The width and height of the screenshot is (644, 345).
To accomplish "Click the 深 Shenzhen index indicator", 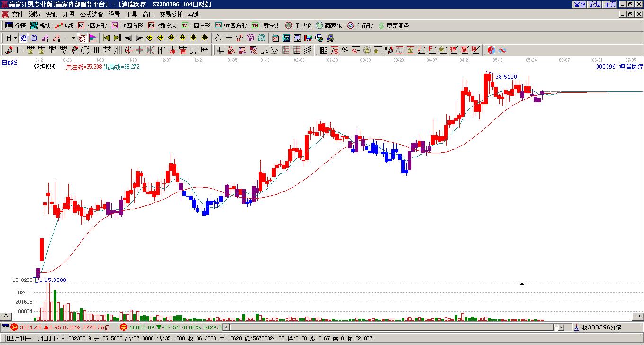I will tap(124, 327).
